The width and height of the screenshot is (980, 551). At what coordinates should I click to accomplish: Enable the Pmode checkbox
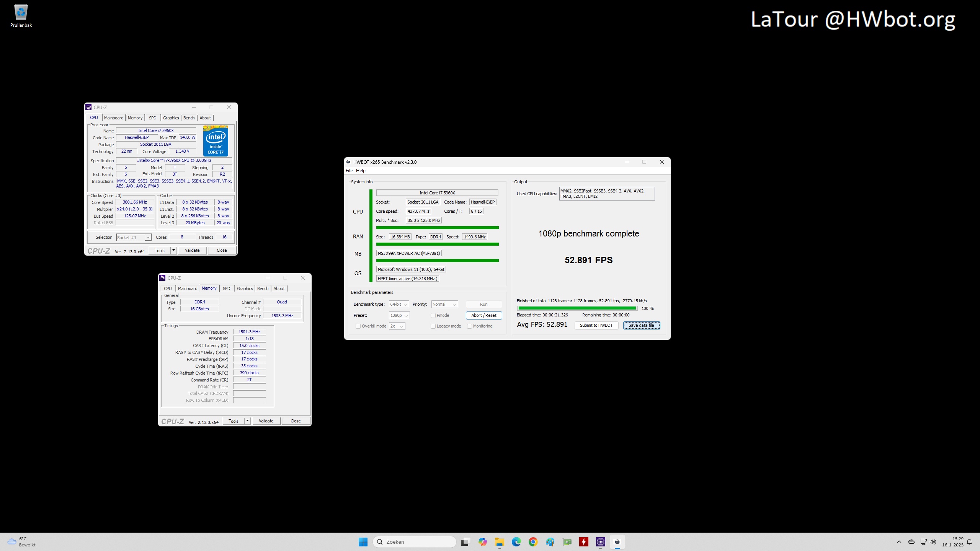[433, 315]
